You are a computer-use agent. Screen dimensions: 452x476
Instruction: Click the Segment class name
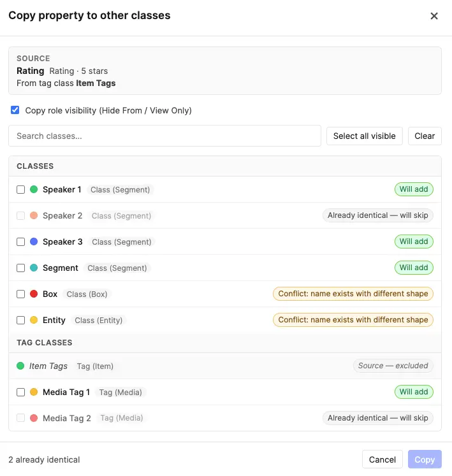61,268
